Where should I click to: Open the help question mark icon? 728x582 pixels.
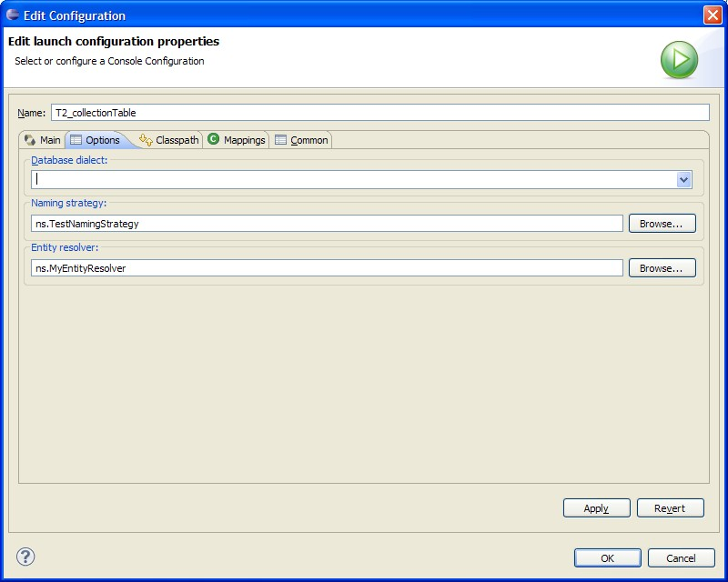(25, 557)
